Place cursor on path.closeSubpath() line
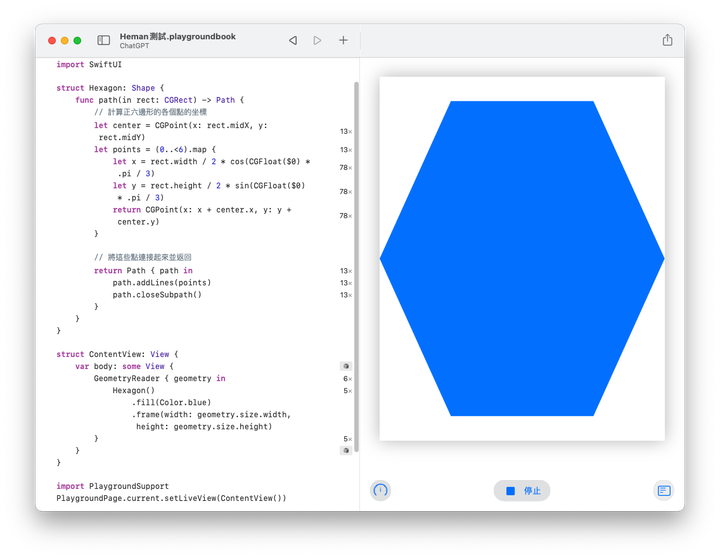 point(156,295)
